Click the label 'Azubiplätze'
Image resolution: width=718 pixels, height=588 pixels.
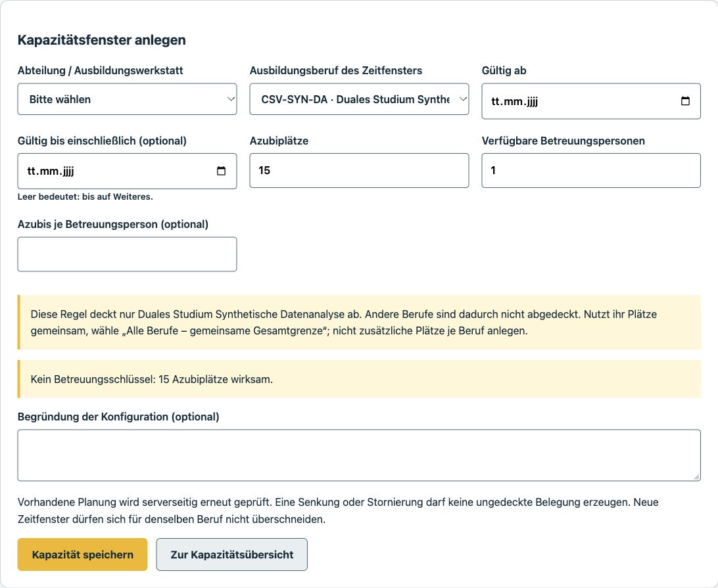(x=279, y=141)
